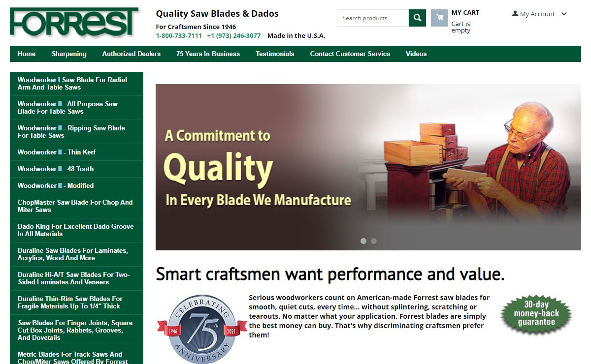The width and height of the screenshot is (591, 364).
Task: Open the shopping cart icon
Action: 439,18
